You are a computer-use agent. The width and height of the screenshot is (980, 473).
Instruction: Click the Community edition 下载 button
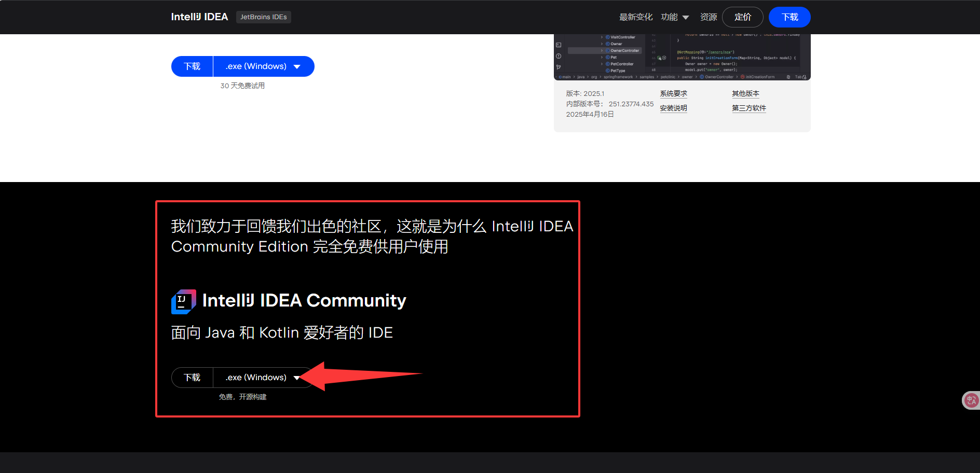[192, 378]
